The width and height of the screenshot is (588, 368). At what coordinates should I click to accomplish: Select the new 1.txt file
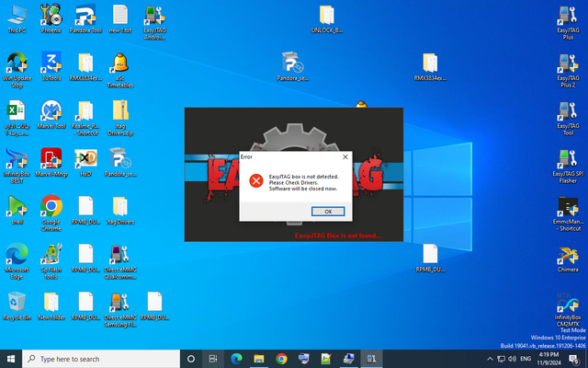click(120, 18)
